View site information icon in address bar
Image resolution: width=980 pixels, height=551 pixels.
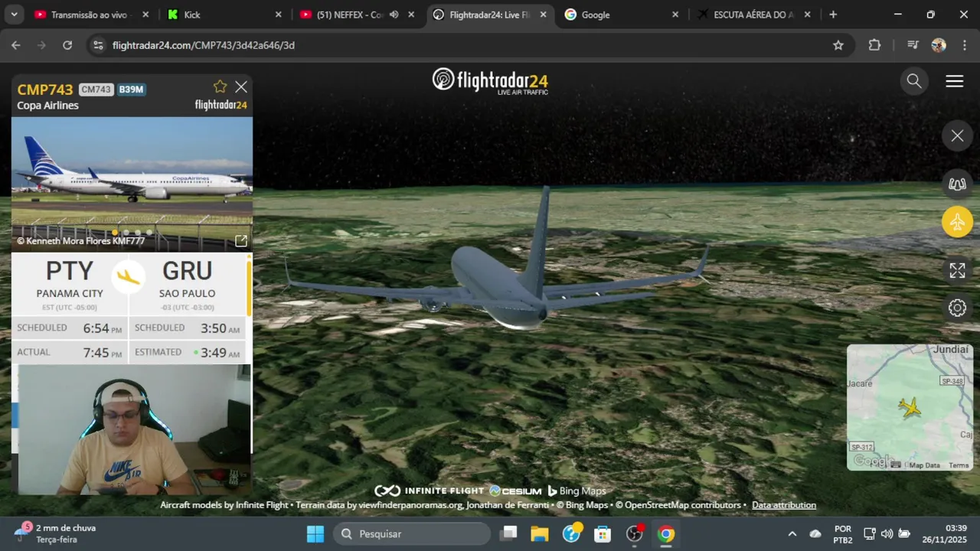[97, 45]
